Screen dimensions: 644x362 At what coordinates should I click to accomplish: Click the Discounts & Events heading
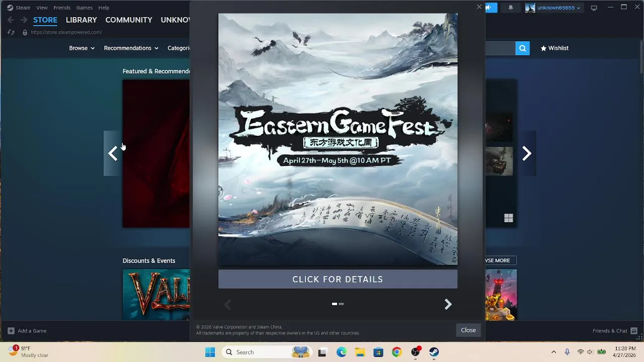click(x=149, y=260)
